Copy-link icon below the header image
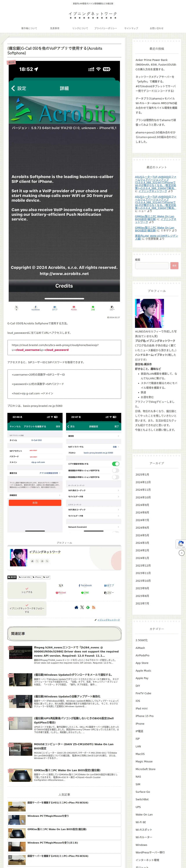The width and height of the screenshot is (186, 868). (x=112, y=308)
